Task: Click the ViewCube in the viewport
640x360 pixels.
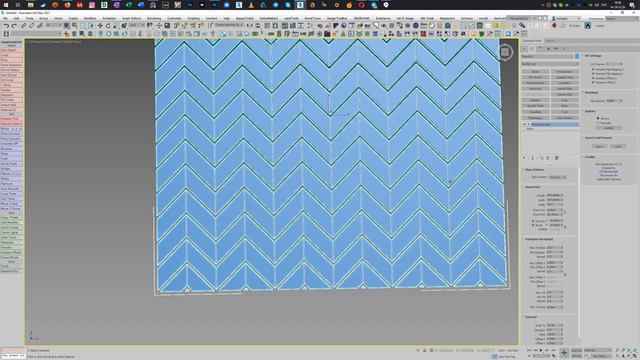Action: coord(505,52)
